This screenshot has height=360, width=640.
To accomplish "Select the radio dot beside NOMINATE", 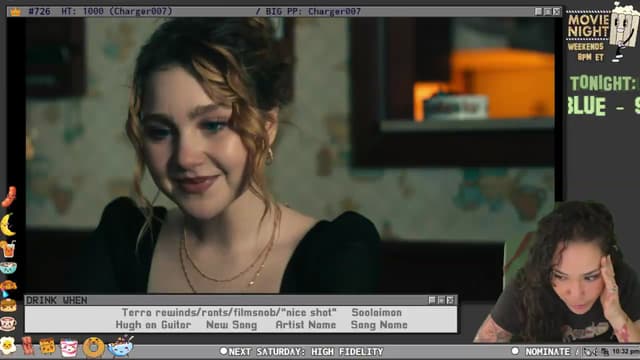I will [515, 351].
